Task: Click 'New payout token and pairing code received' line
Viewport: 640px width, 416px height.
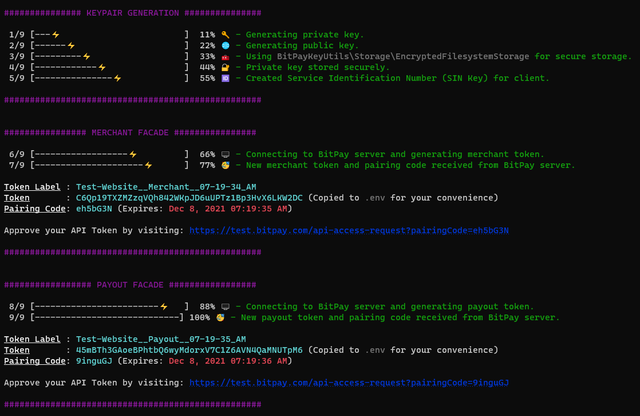Action: pos(400,317)
